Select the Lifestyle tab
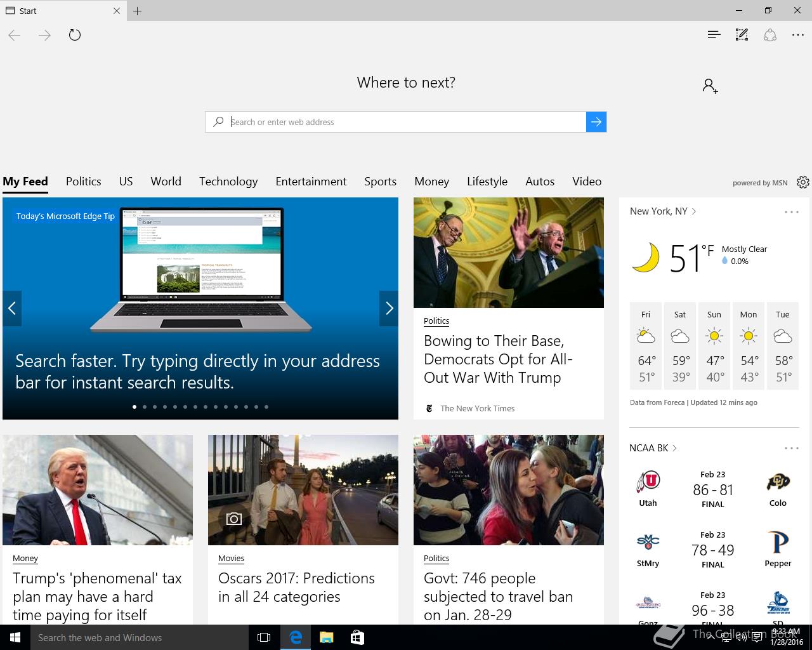 click(x=487, y=182)
